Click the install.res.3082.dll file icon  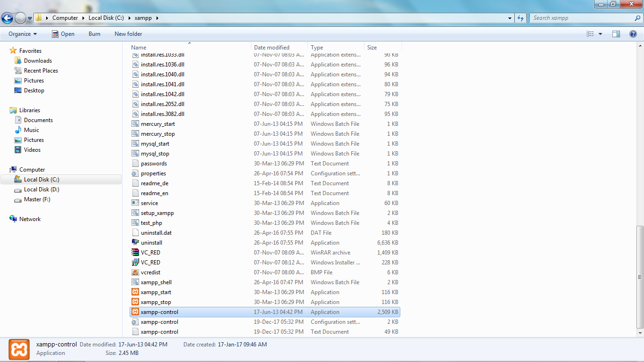pos(135,114)
